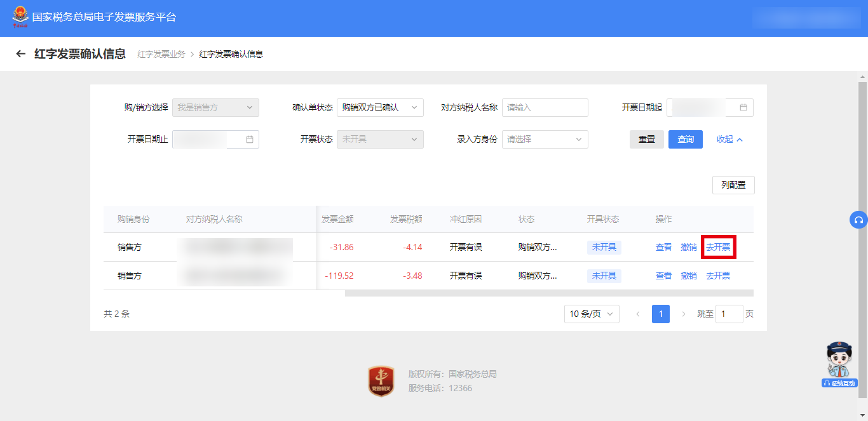Click 撤销 in the second row
Image resolution: width=868 pixels, height=421 pixels.
(689, 276)
